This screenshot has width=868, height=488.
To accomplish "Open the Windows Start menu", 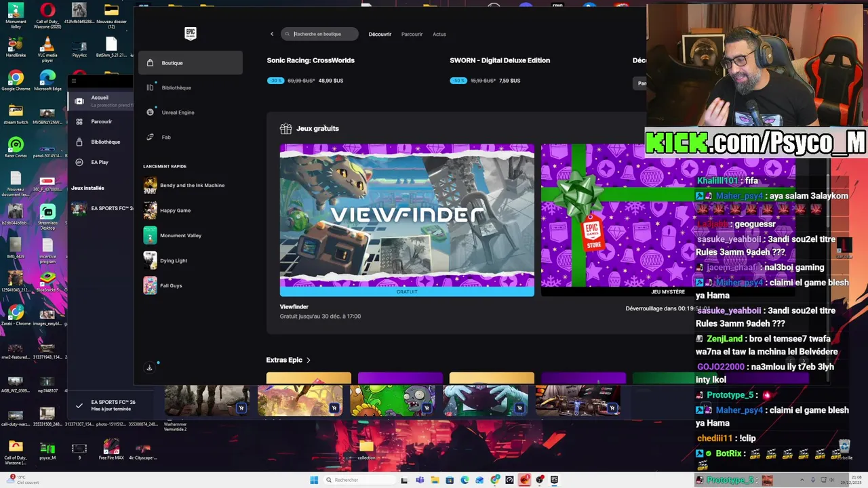I will (314, 480).
